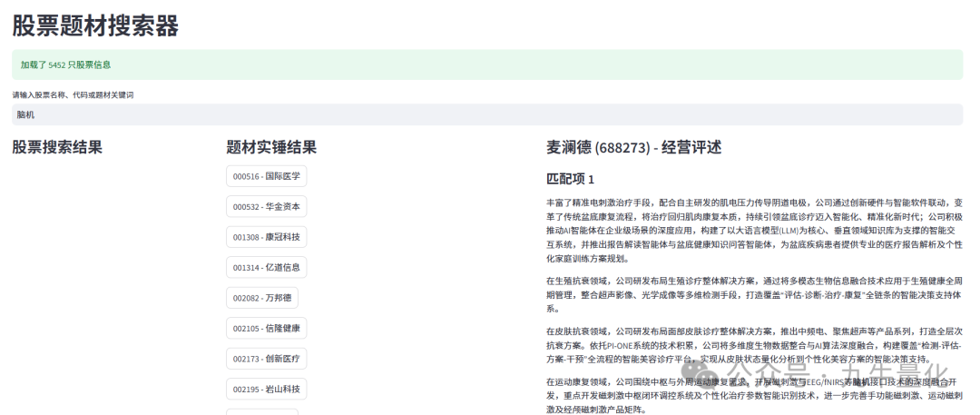Screen dimensions: 980x415
Task: Open stock 001314 - 亿道信息
Action: click(x=266, y=267)
